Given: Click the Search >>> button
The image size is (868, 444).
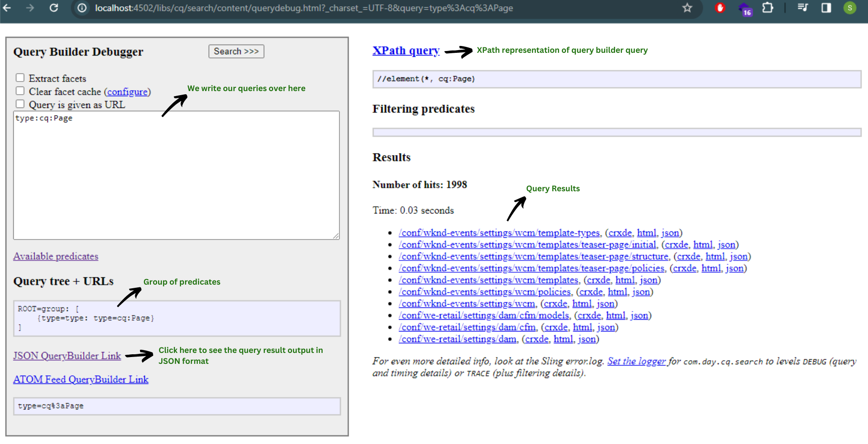Looking at the screenshot, I should [x=236, y=51].
